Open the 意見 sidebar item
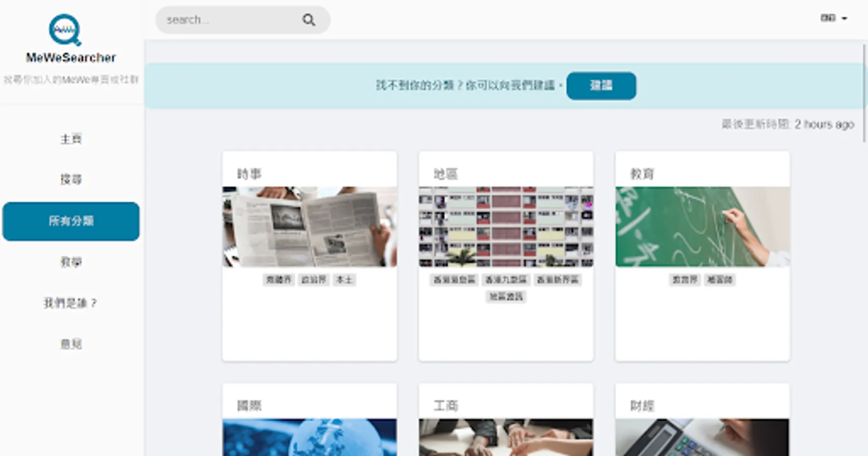The width and height of the screenshot is (868, 456). [x=71, y=344]
